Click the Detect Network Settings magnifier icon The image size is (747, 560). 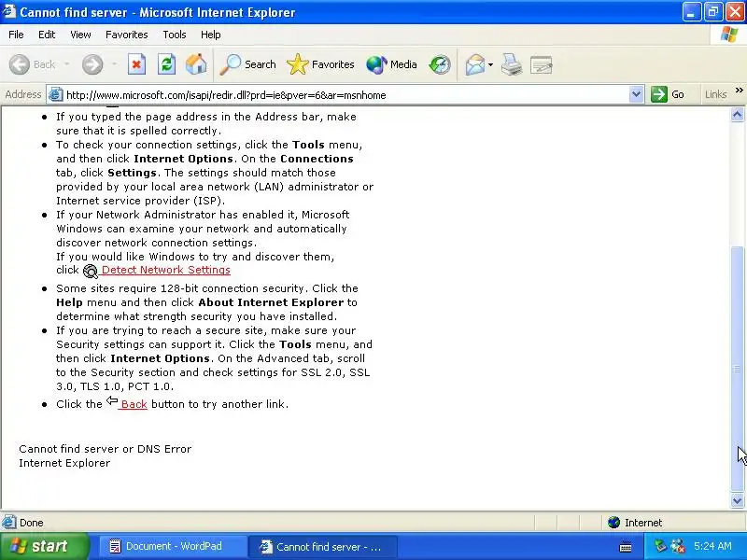90,271
